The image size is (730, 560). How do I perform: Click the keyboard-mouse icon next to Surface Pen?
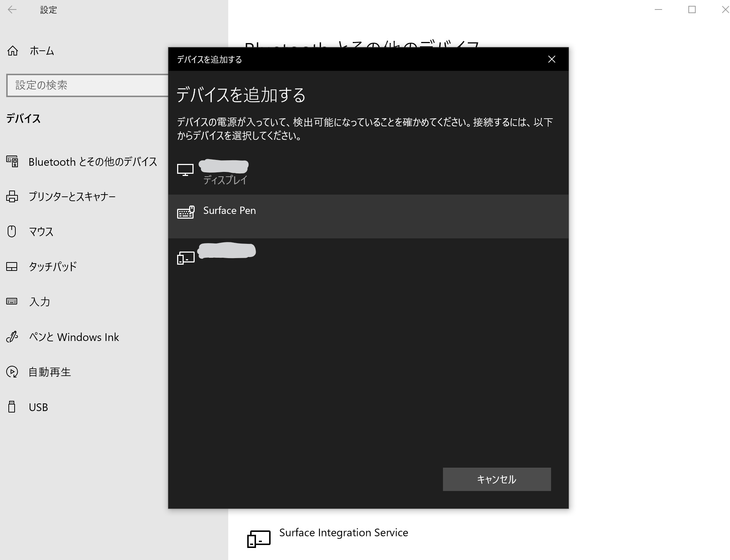click(186, 212)
